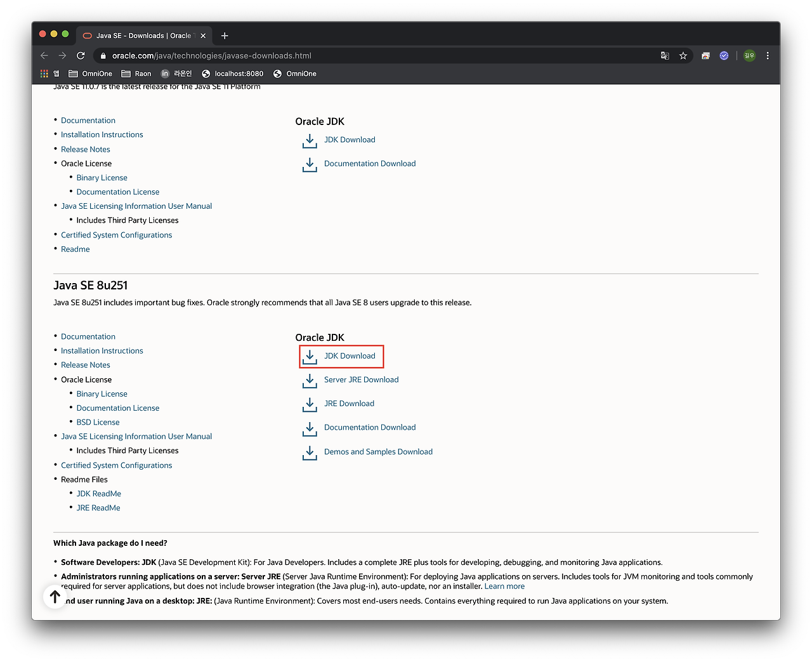
Task: Select the Java SE - Downloads tab
Action: pyautogui.click(x=144, y=36)
